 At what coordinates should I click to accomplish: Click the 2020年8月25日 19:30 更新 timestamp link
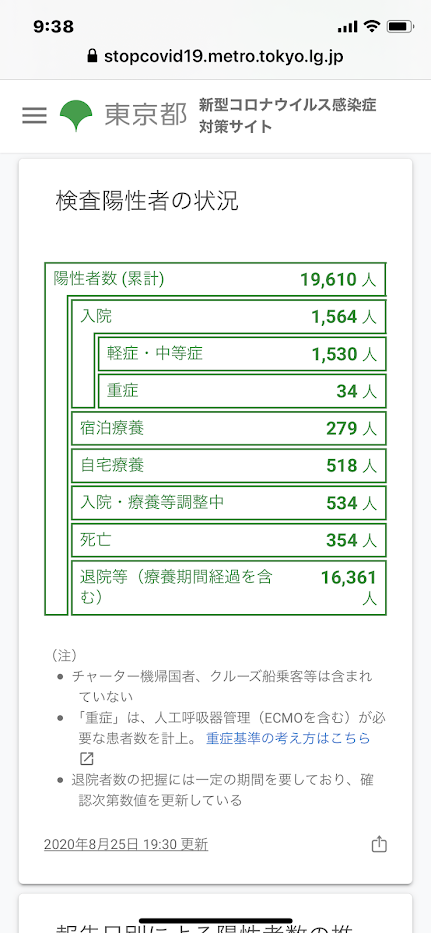coord(126,844)
